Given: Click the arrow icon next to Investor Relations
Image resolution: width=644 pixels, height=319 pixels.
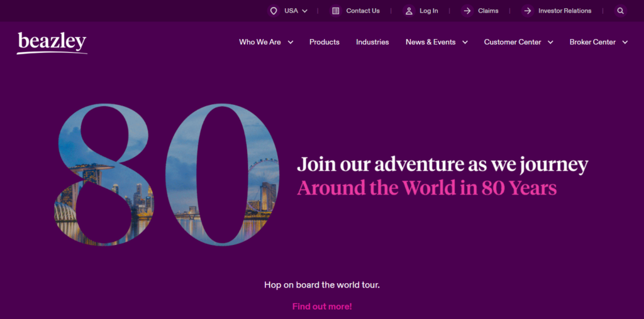Looking at the screenshot, I should tap(528, 11).
